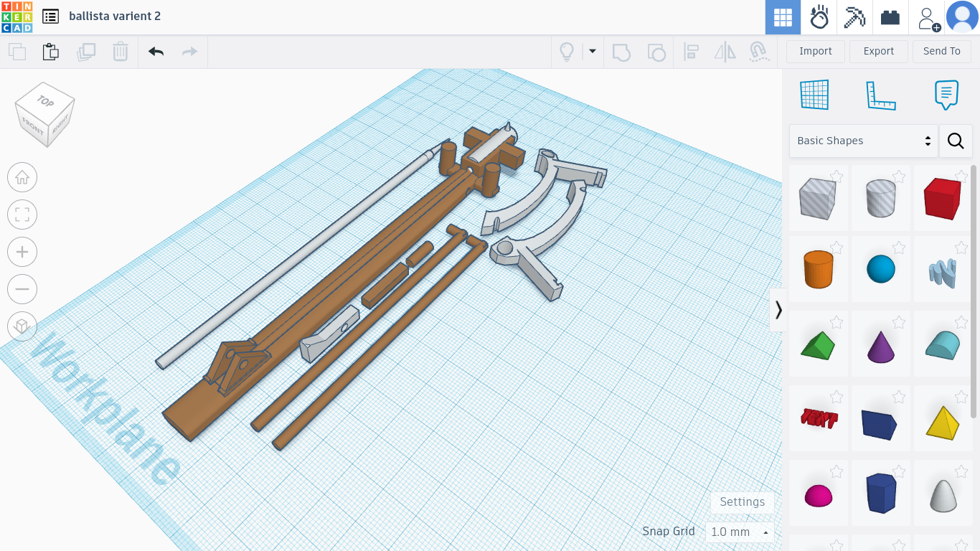
Task: Open the visibility dropdown arrow beside lightbulb
Action: coord(593,51)
